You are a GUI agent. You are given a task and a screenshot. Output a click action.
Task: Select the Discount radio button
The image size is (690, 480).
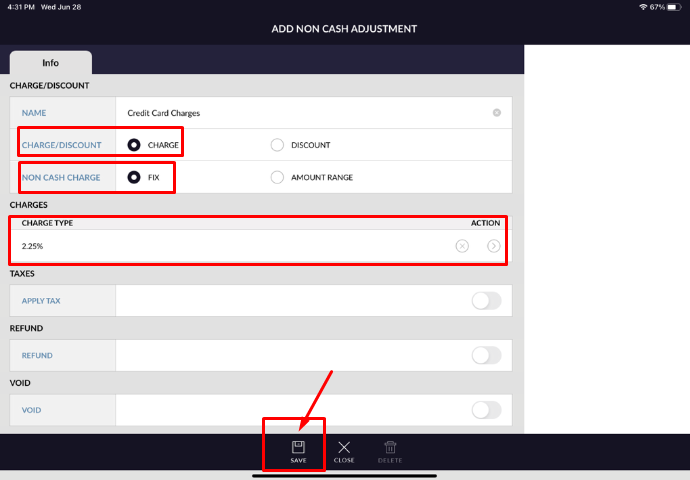[x=277, y=145]
